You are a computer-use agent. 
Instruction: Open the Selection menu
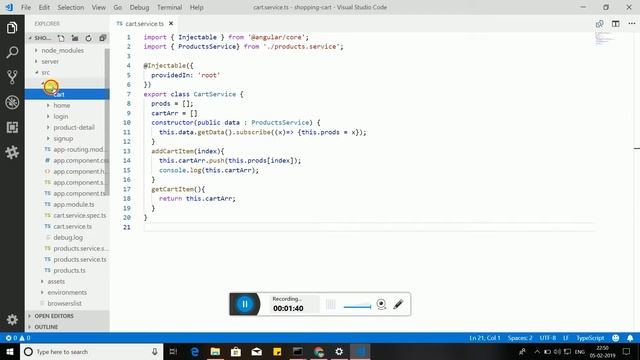(x=71, y=7)
